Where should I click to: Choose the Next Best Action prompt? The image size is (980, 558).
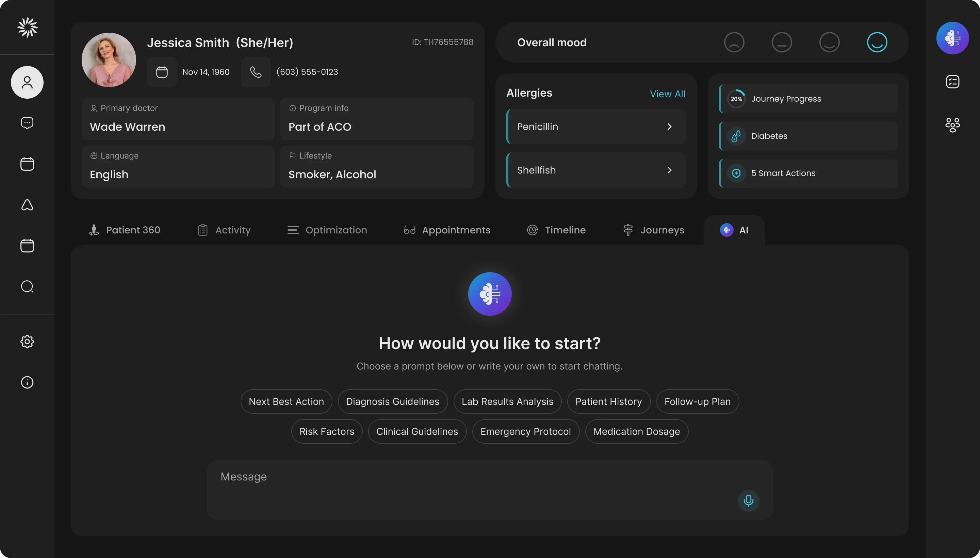(286, 401)
